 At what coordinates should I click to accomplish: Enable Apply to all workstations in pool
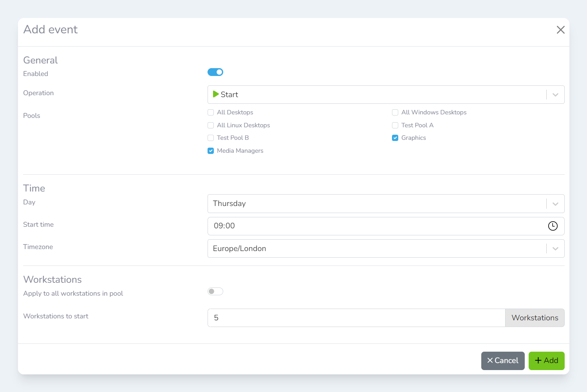point(215,291)
